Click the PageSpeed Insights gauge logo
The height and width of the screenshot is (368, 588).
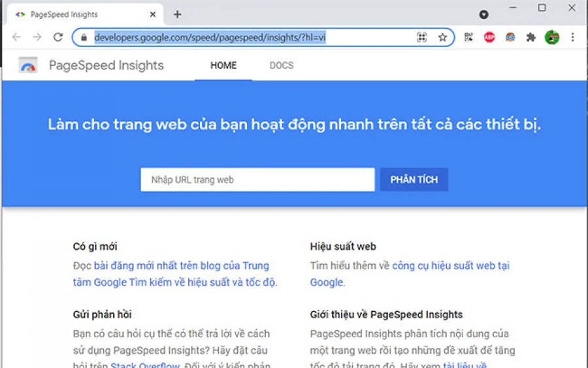coord(28,65)
